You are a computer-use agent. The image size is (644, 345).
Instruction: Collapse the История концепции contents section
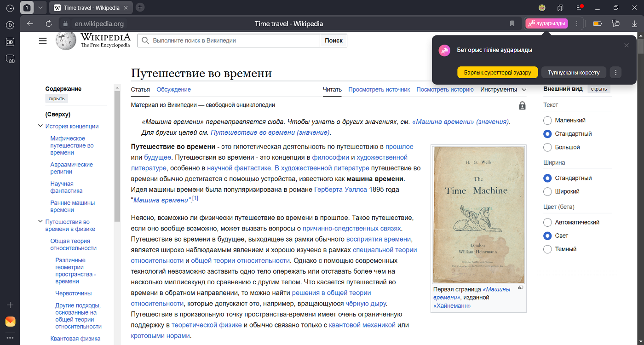pyautogui.click(x=40, y=126)
